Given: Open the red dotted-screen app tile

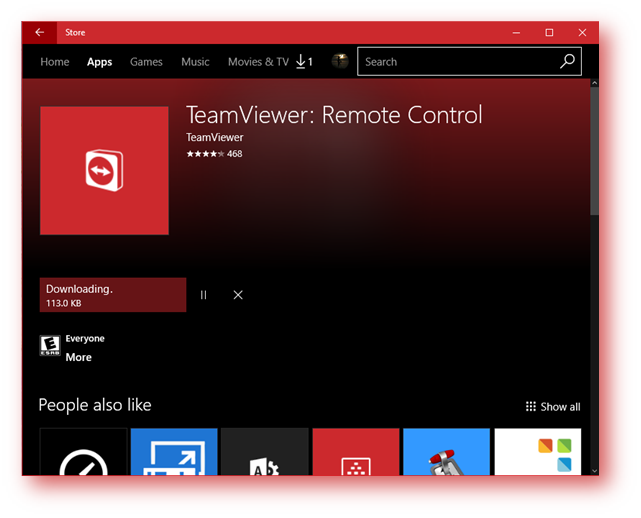Looking at the screenshot, I should click(x=356, y=451).
